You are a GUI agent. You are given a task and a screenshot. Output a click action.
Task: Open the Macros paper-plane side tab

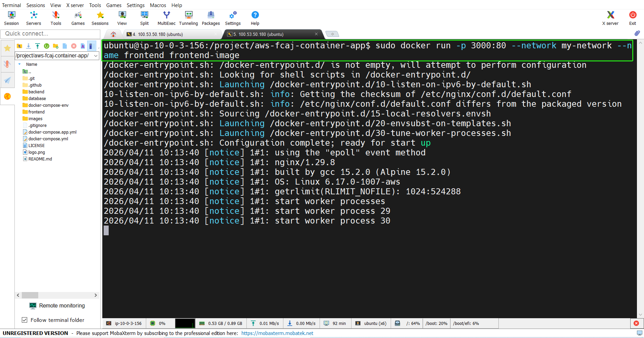[x=7, y=80]
